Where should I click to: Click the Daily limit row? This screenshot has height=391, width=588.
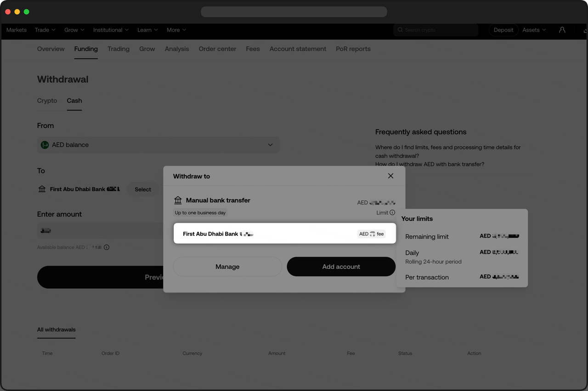click(462, 257)
